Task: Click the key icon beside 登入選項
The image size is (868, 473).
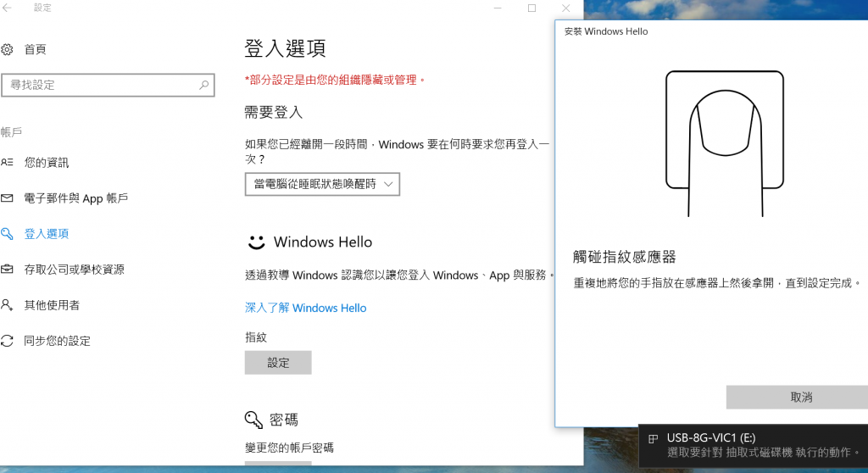Action: click(x=7, y=234)
